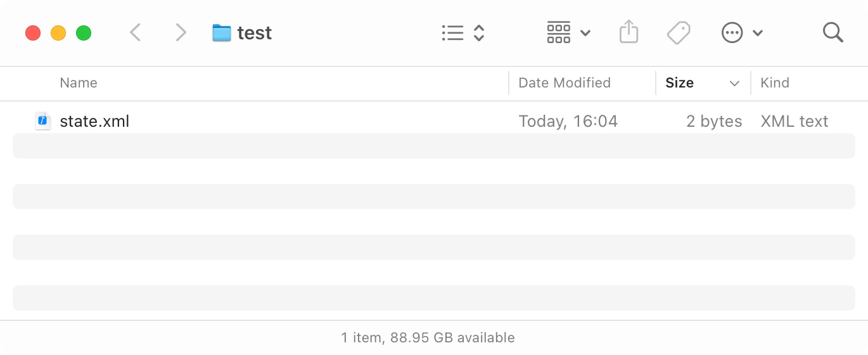The width and height of the screenshot is (868, 355).
Task: Click the Edit Tags icon
Action: [x=679, y=32]
